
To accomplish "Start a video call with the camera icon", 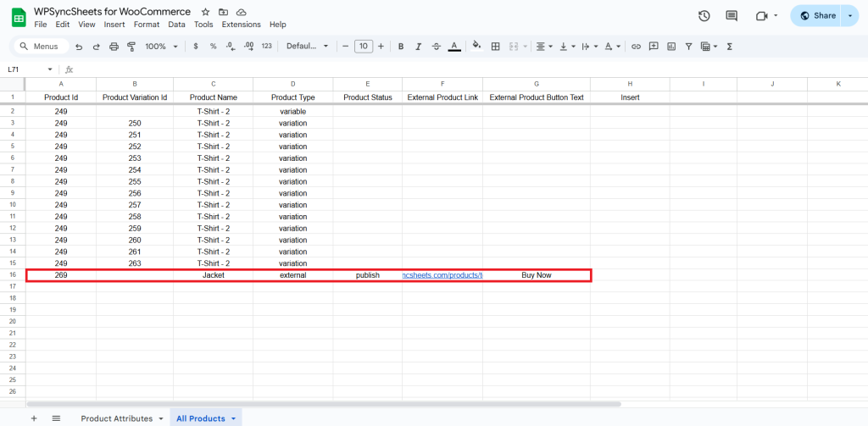I will point(762,15).
